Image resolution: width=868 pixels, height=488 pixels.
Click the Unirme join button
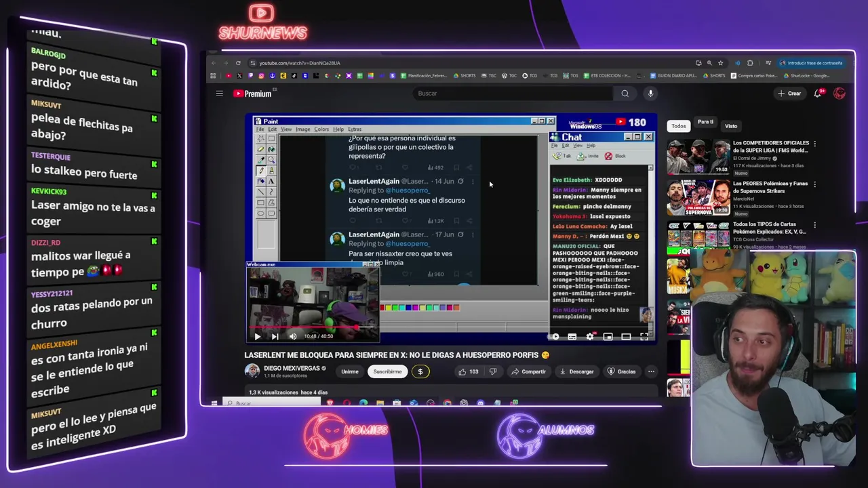pos(350,371)
